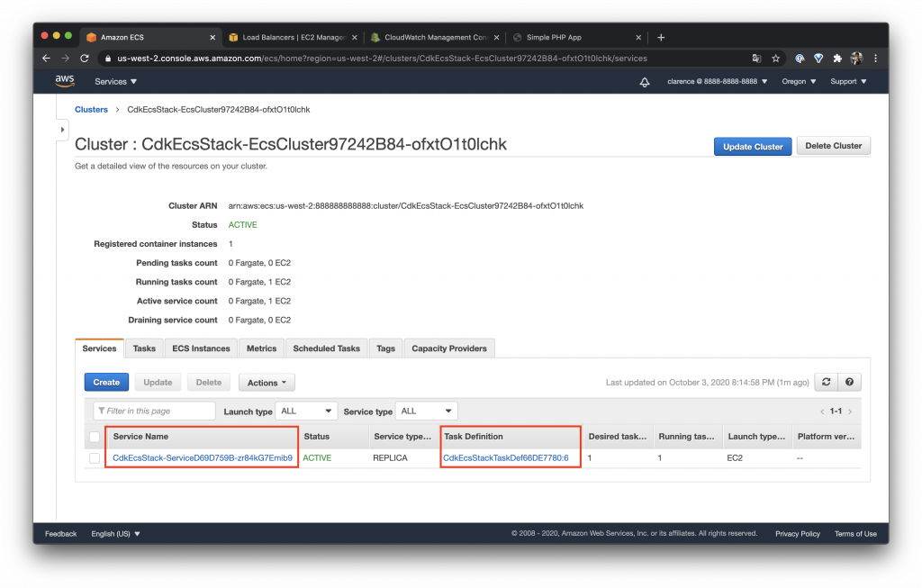Go back with the browser back arrow
The height and width of the screenshot is (588, 922).
(x=47, y=59)
